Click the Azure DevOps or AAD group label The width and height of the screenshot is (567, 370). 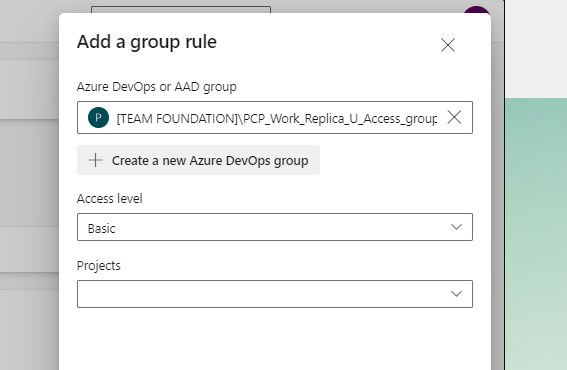[157, 87]
